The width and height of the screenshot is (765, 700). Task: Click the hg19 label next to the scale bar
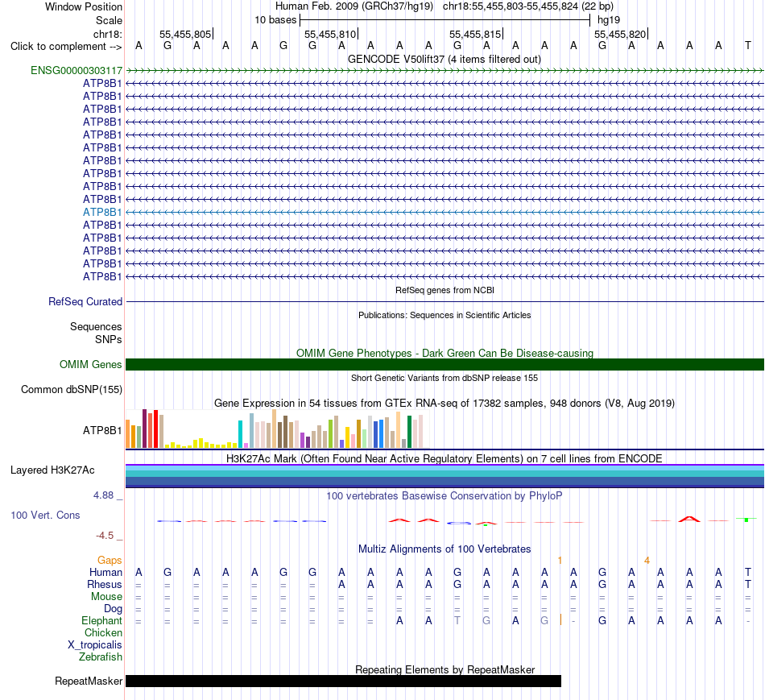coord(609,20)
